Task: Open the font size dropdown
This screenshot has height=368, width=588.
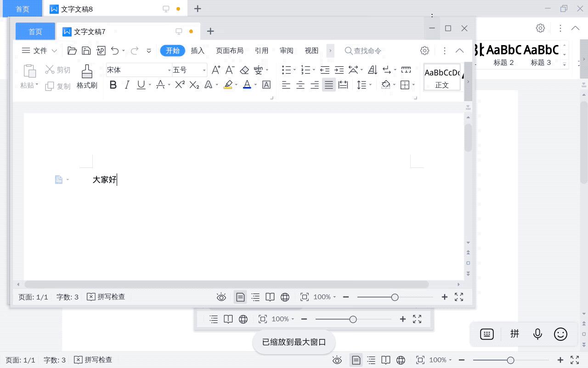Action: point(204,69)
